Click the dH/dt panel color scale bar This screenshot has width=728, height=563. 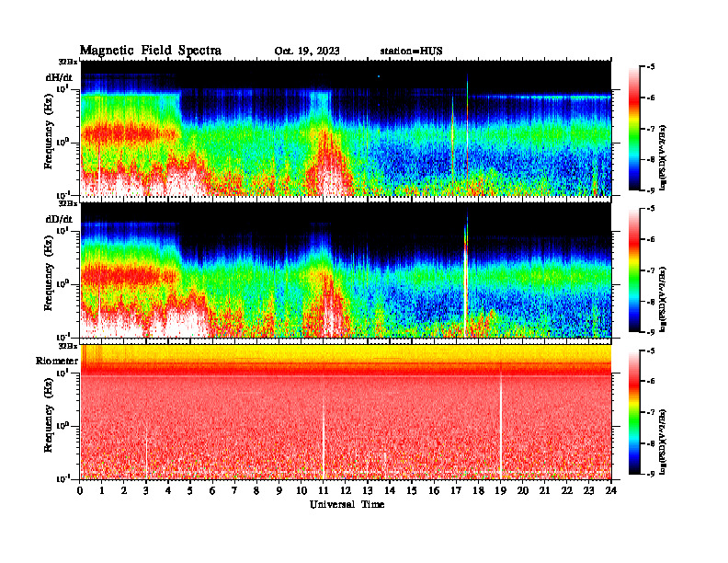[x=634, y=129]
